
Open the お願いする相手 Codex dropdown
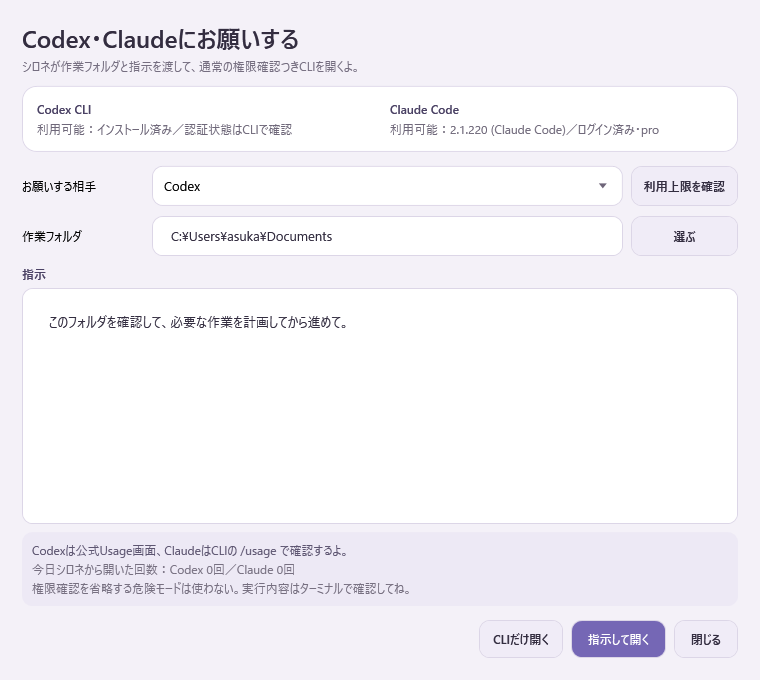[387, 186]
